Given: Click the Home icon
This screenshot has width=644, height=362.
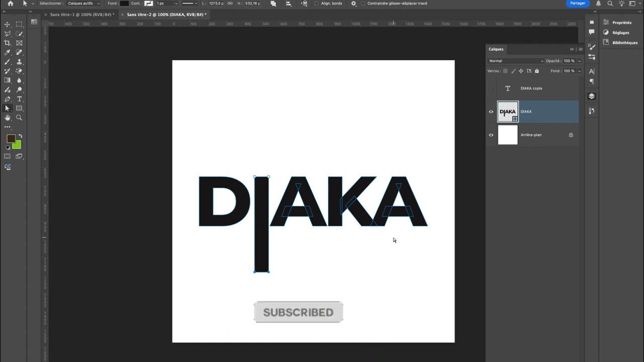Looking at the screenshot, I should 10,4.
